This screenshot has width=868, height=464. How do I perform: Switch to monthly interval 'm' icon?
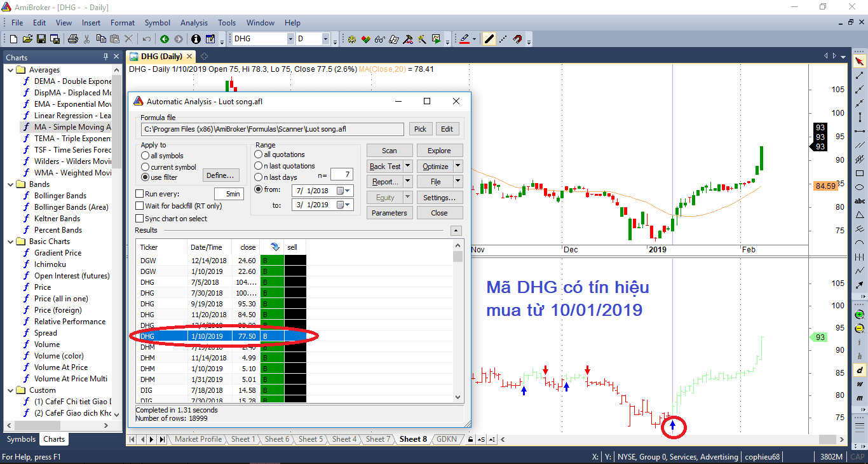pyautogui.click(x=860, y=398)
